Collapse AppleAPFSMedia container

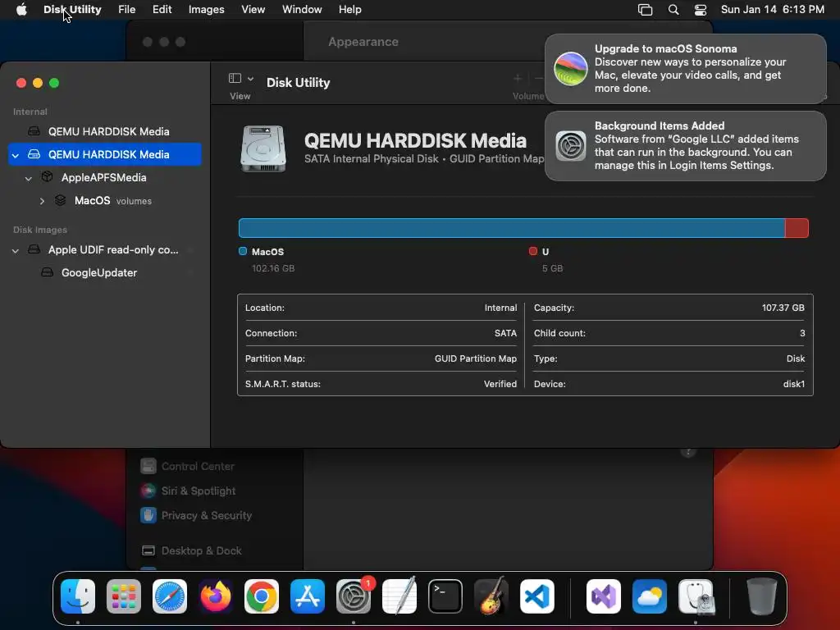pos(29,178)
